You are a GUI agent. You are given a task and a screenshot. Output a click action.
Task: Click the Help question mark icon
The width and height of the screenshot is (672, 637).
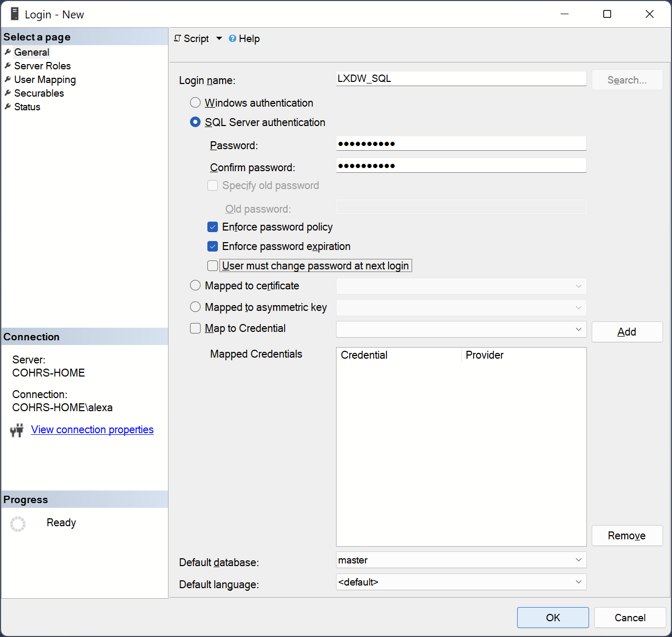tap(233, 38)
